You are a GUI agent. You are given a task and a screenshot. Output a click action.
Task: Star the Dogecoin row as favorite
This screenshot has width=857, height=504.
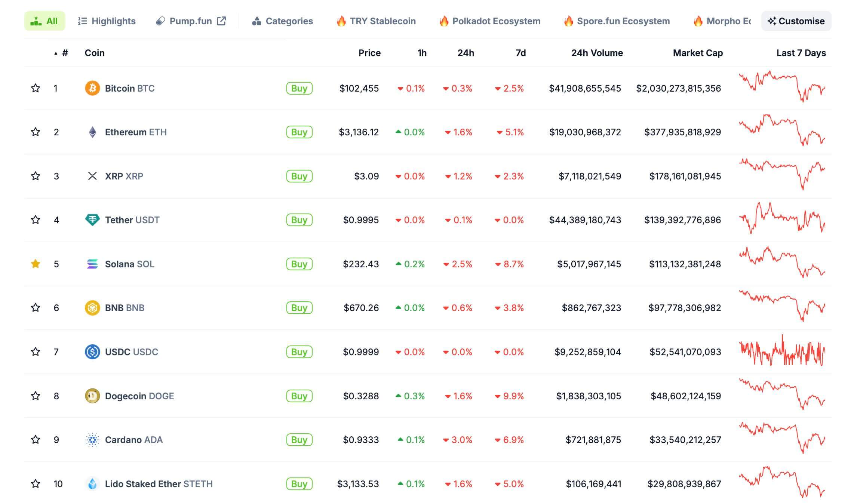click(36, 396)
